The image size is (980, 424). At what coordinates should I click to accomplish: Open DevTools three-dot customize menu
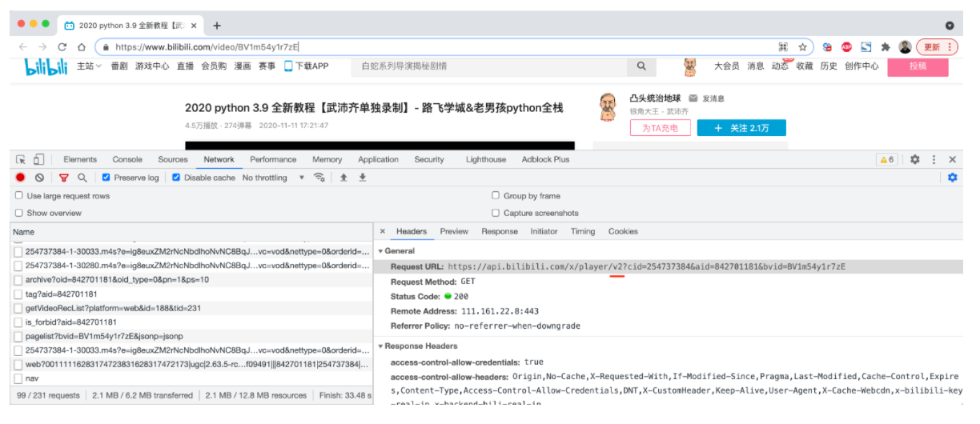pos(934,159)
